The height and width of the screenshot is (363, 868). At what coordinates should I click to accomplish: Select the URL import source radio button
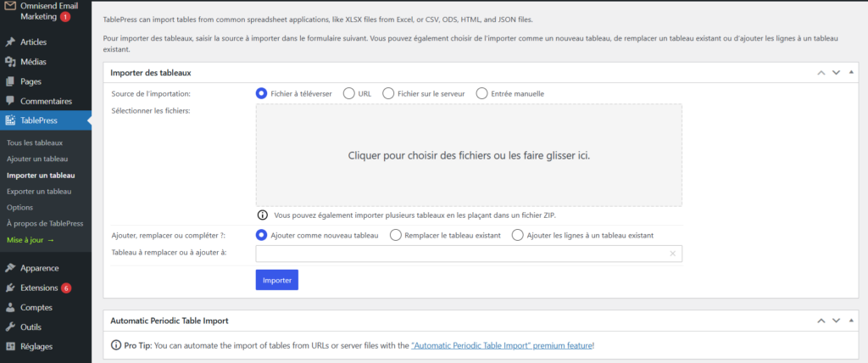coord(349,93)
